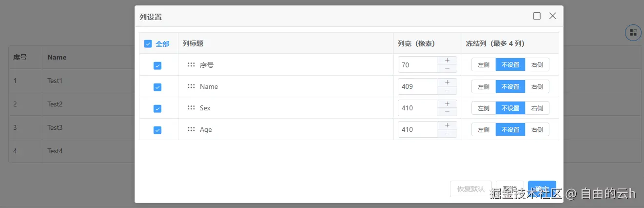Click the drag handle for 序号 row
The height and width of the screenshot is (208, 644).
point(191,65)
